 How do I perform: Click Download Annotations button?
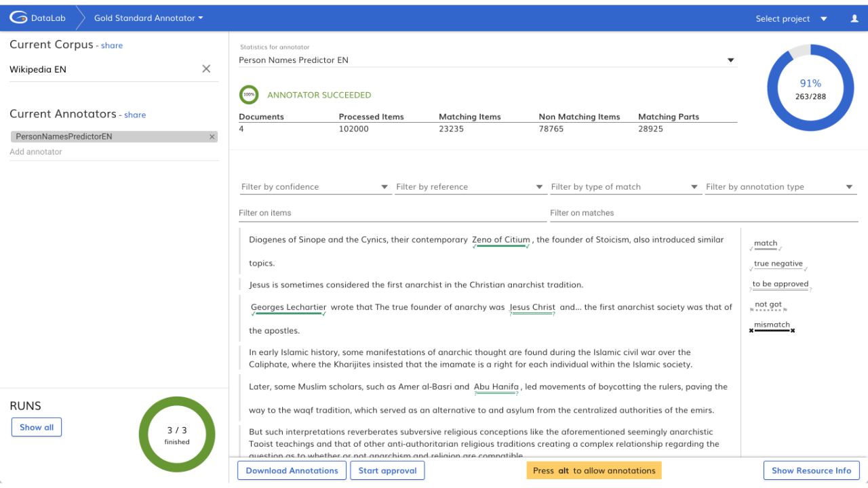(x=292, y=470)
